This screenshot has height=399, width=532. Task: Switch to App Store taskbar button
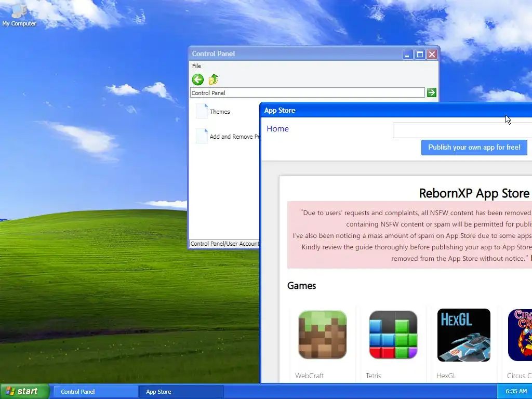pos(181,392)
